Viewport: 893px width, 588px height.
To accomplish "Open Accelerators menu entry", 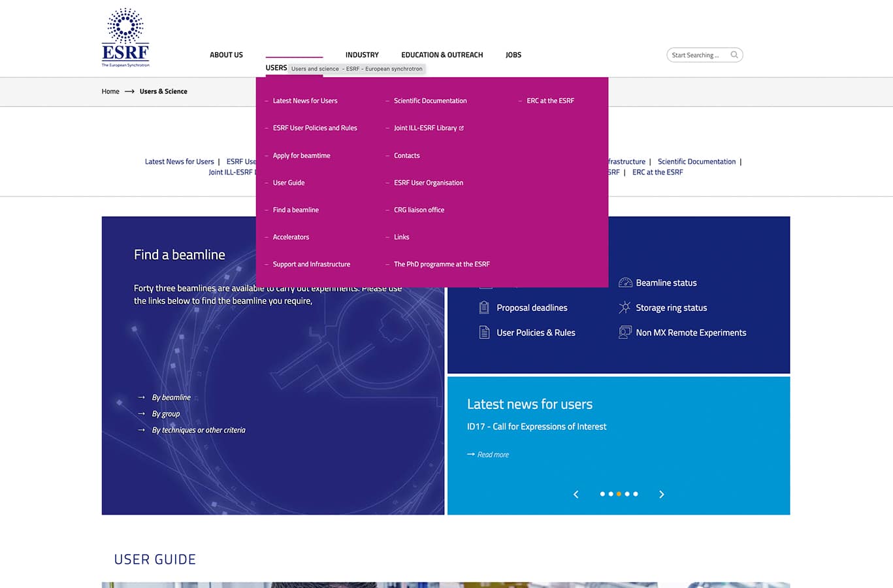I will click(291, 237).
